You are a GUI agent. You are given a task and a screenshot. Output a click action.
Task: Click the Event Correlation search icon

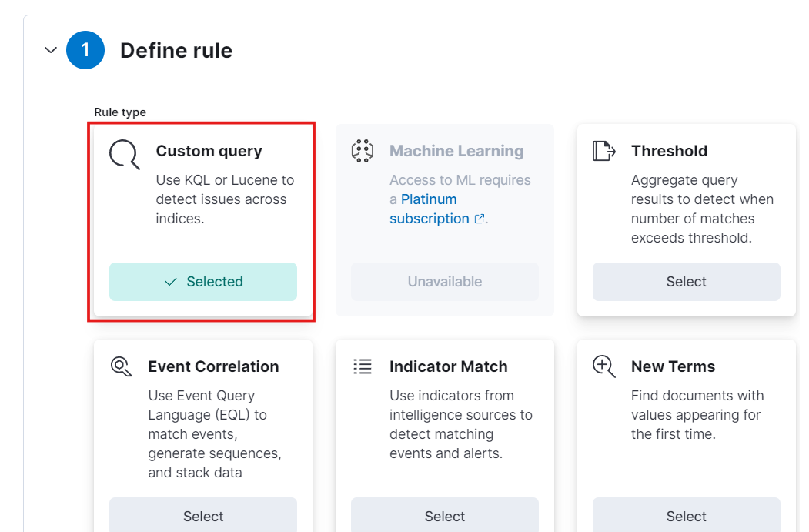(x=122, y=366)
